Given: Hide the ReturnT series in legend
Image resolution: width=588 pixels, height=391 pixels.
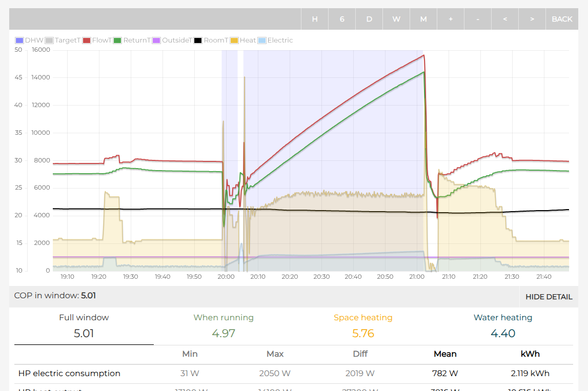Looking at the screenshot, I should coord(132,40).
